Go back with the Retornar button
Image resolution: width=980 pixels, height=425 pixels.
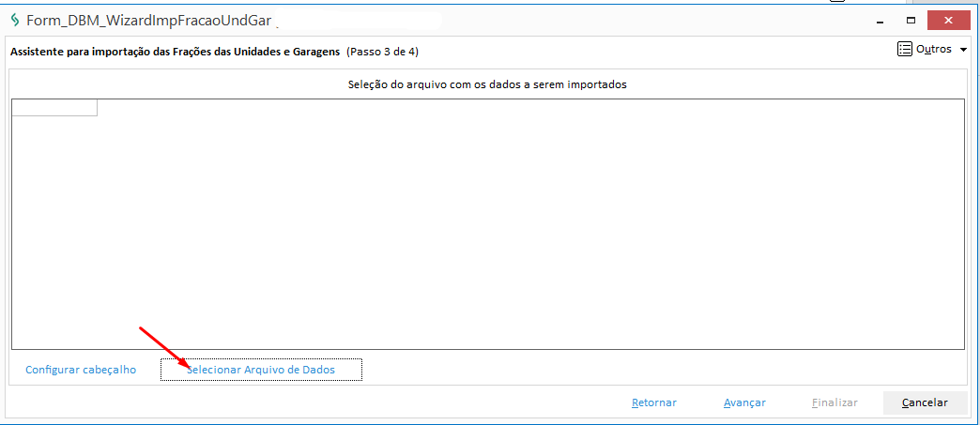coord(654,402)
